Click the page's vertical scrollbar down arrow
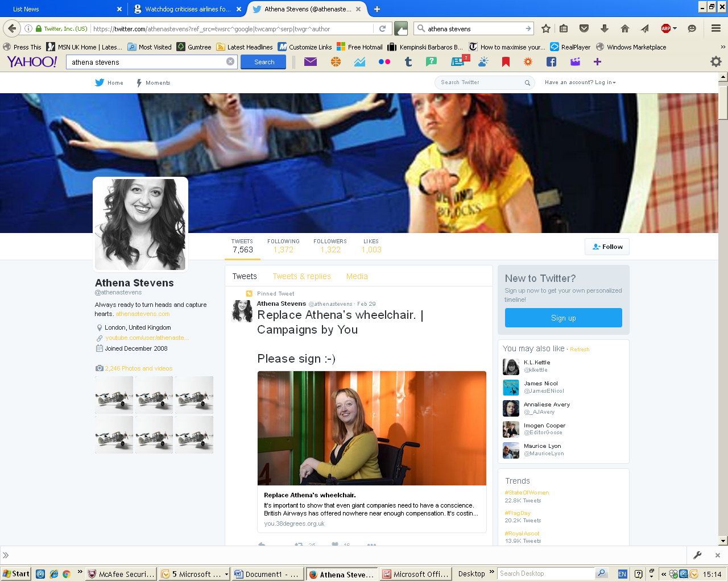The image size is (728, 582). tap(723, 541)
